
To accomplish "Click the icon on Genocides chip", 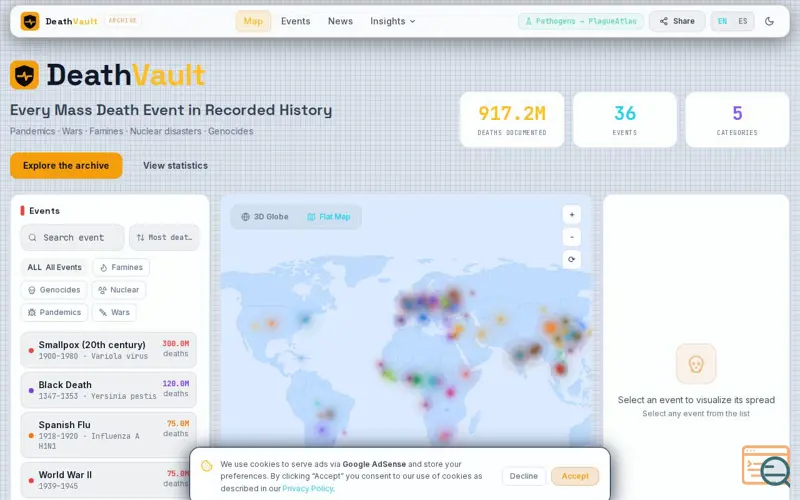I will (x=32, y=290).
